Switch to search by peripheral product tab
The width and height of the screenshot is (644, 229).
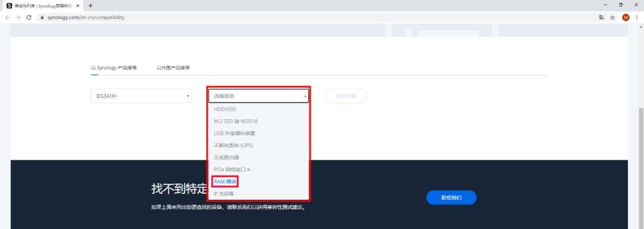[x=173, y=68]
